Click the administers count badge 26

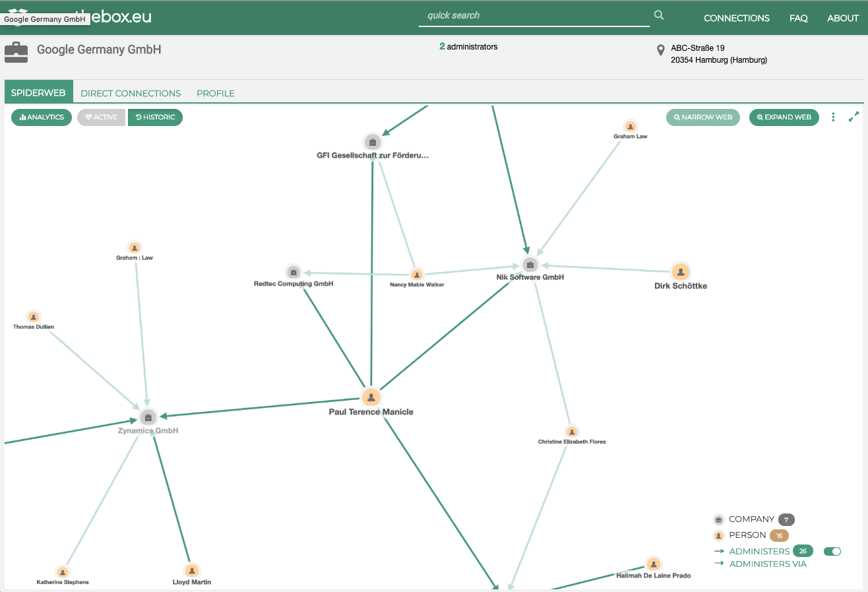pyautogui.click(x=803, y=551)
